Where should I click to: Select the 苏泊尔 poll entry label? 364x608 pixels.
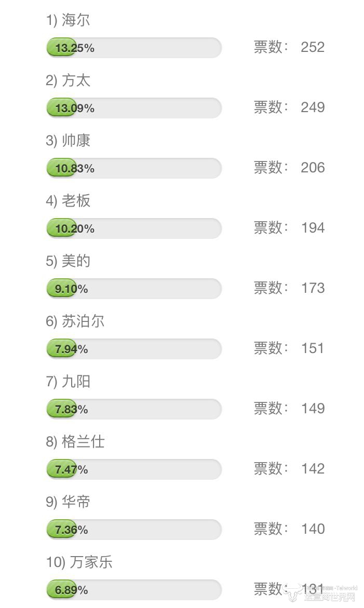pos(83,321)
